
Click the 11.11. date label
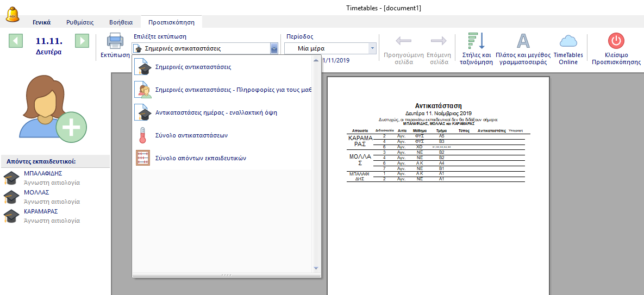pos(49,41)
